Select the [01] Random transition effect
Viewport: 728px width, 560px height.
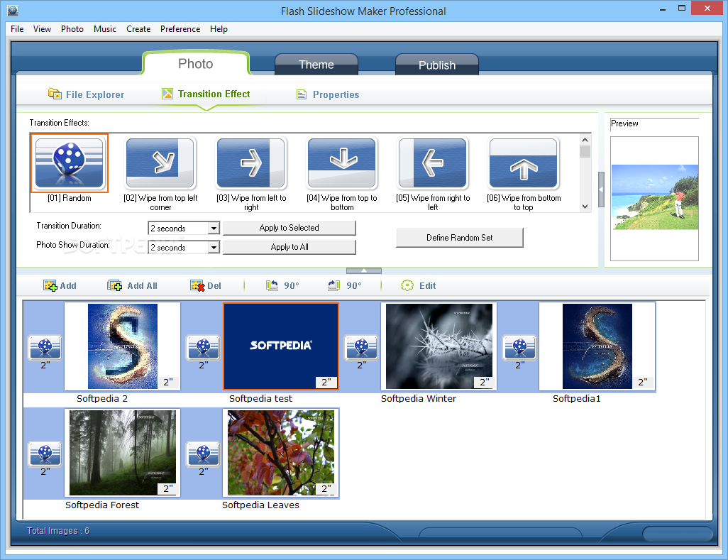pyautogui.click(x=70, y=163)
